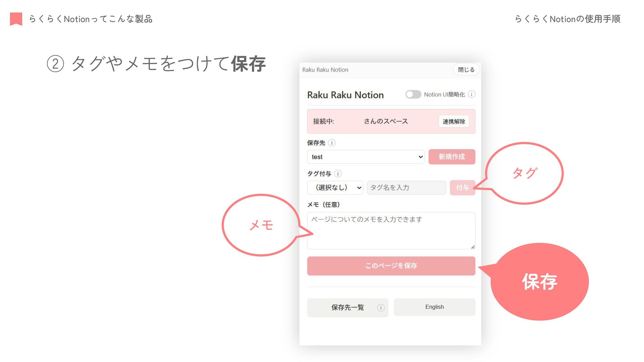Click info icon beside タグ付与 label
Viewport: 644px width, 362px height.
(338, 174)
